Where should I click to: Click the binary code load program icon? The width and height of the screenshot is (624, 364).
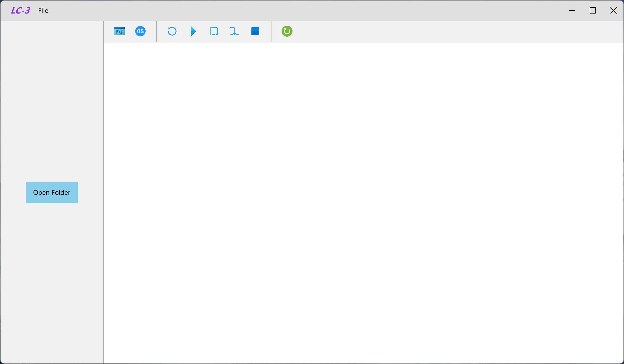(x=120, y=31)
